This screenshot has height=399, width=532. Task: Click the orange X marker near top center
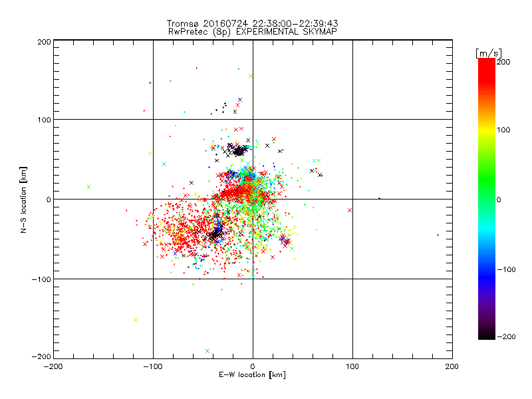point(251,76)
